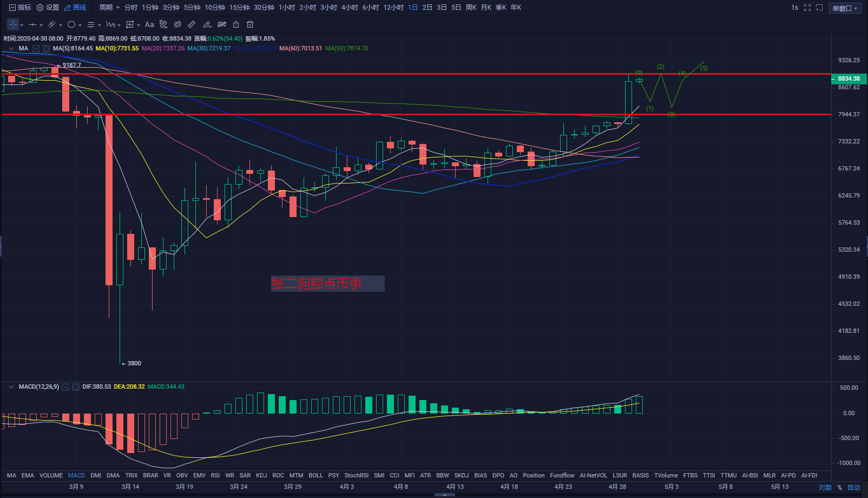Screen dimensions: 868x498
Task: Select the Elliott wave tool
Action: point(110,24)
